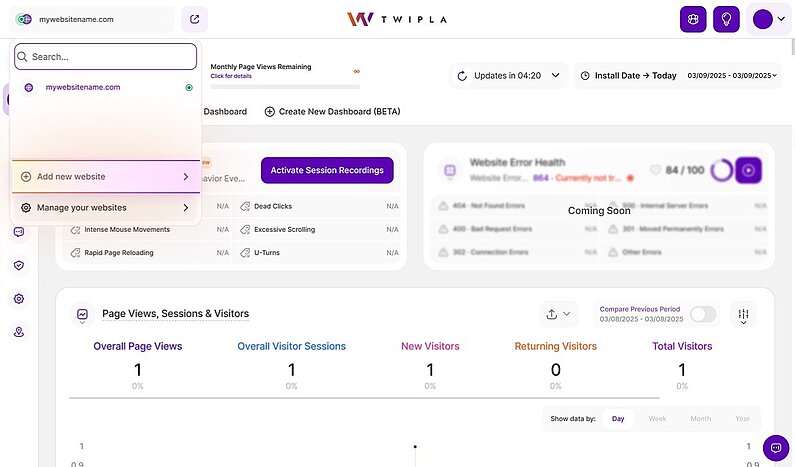Click the Monthly Page Views Remaining progress bar
Viewport: 795px width, 467px height.
point(284,86)
